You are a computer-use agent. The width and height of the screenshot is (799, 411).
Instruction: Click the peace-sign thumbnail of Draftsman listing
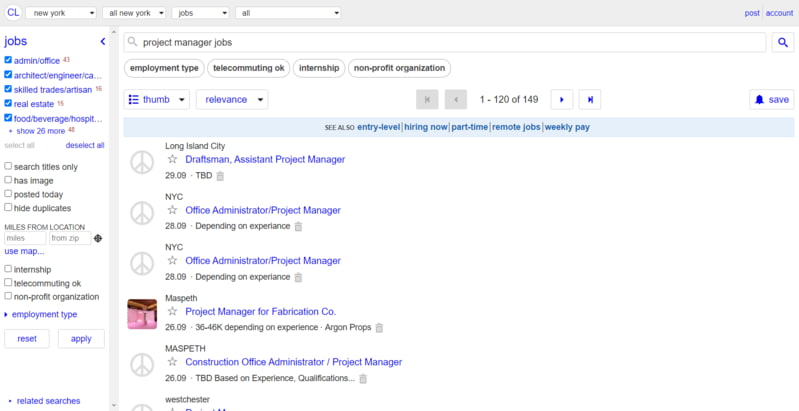pos(142,162)
